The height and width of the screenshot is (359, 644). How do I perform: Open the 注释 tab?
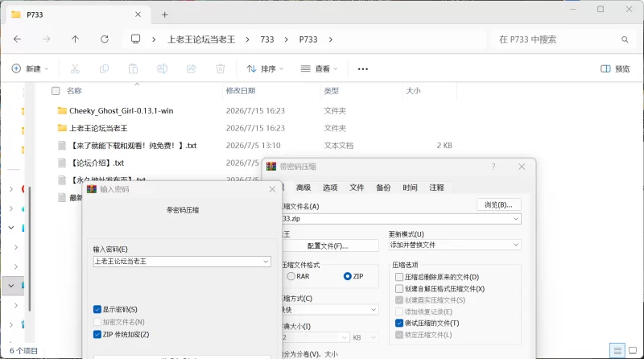tap(436, 188)
